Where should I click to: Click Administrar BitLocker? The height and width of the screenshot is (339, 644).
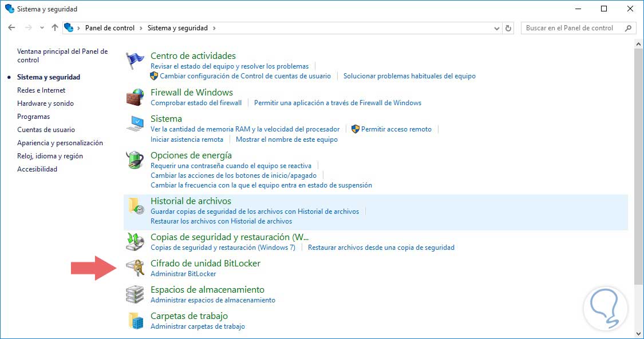coord(183,273)
